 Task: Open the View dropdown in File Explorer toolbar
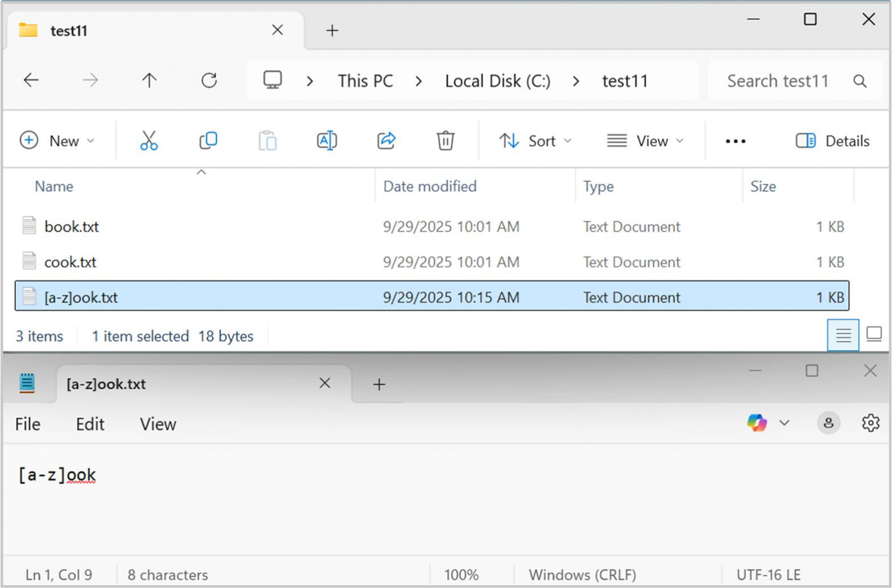[646, 141]
